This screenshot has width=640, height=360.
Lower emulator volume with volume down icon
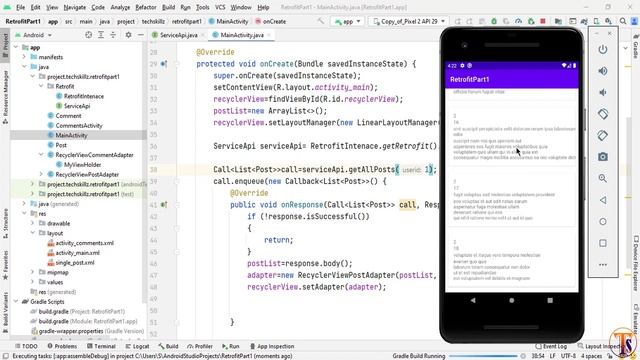point(602,93)
